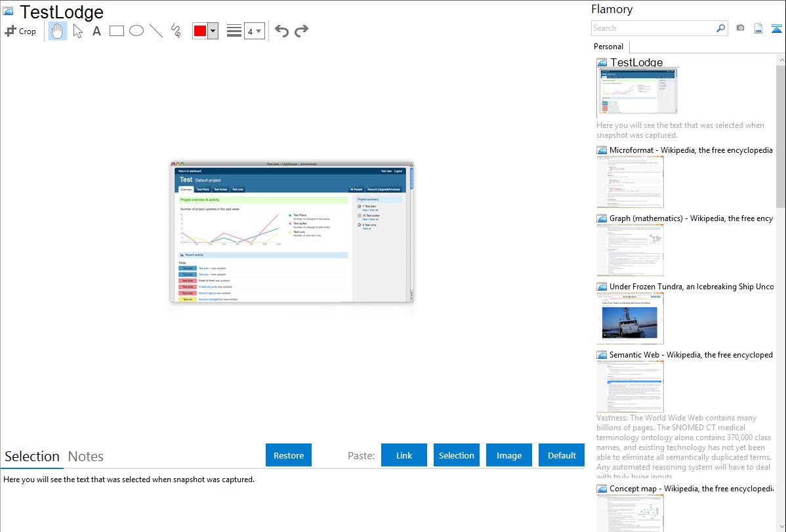Choose the text annotation tool
This screenshot has height=532, width=786.
[x=96, y=31]
